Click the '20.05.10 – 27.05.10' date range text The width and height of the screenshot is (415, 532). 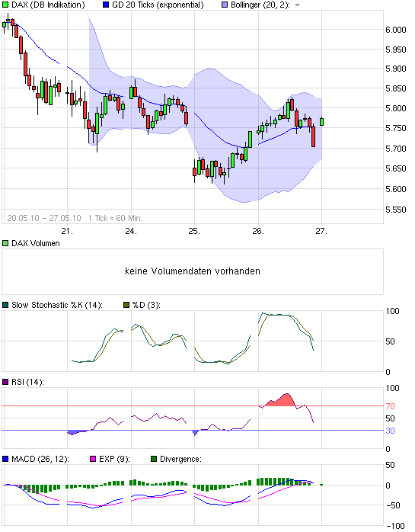[44, 218]
